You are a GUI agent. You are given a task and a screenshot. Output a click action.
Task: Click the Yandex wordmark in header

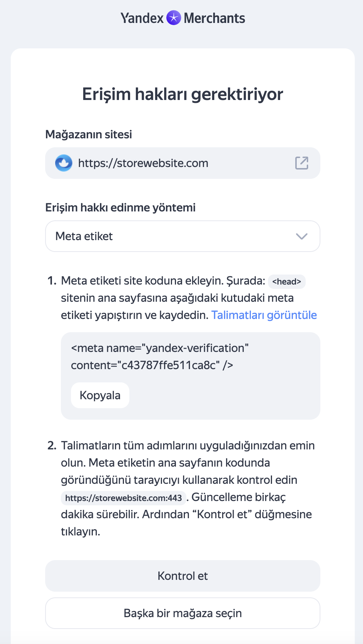tap(142, 18)
